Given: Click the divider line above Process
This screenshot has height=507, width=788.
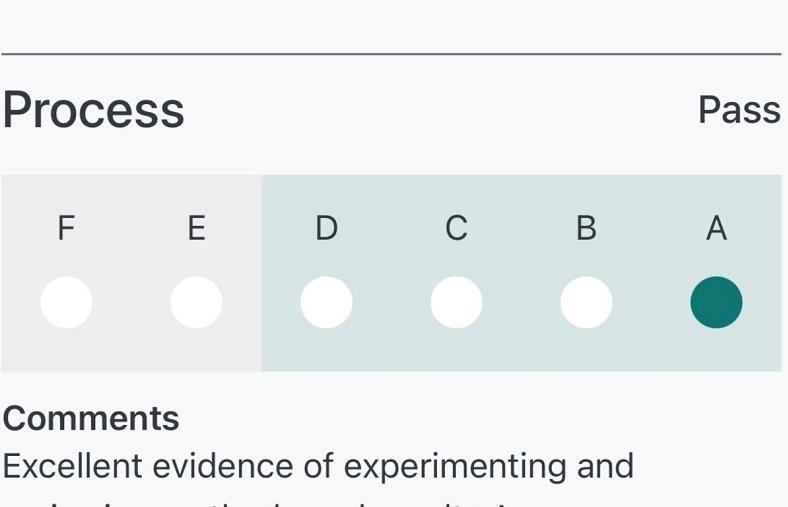Looking at the screenshot, I should [391, 54].
